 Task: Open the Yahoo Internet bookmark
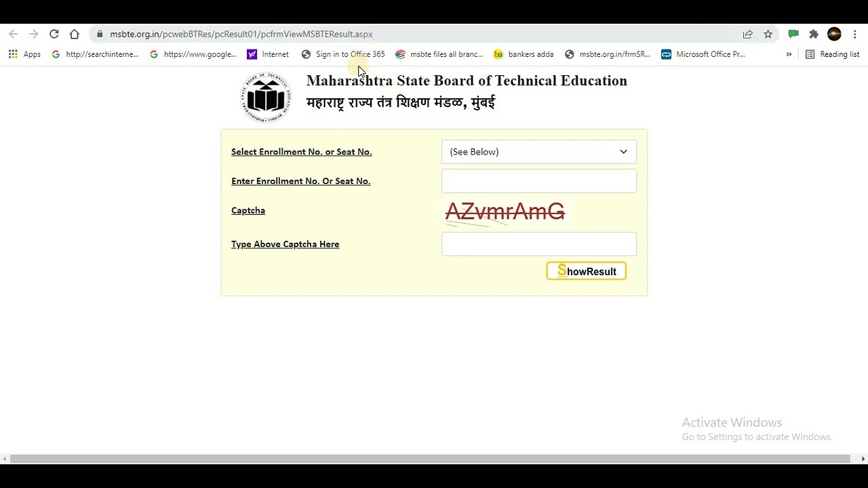[x=268, y=54]
